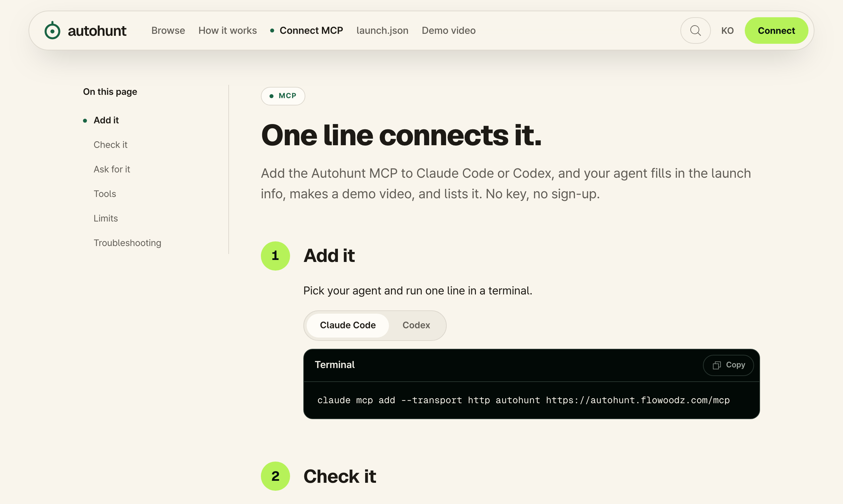The height and width of the screenshot is (504, 843).
Task: Click the 'Terminal' code block label
Action: [335, 365]
